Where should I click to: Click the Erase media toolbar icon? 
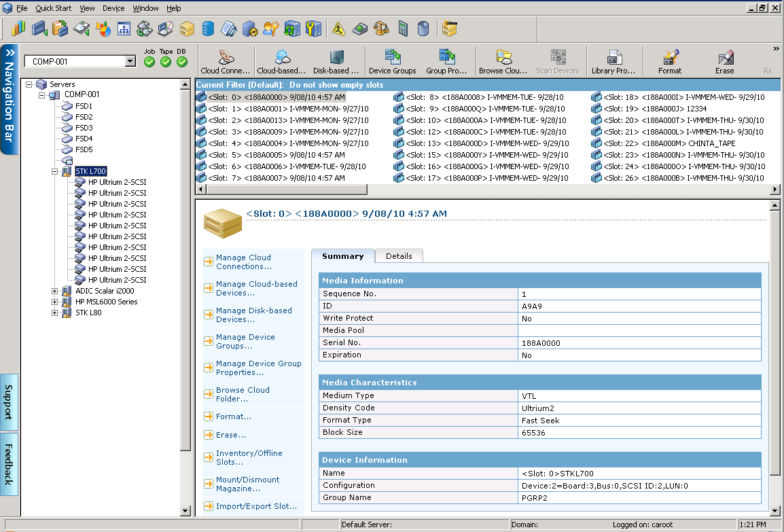click(x=725, y=59)
